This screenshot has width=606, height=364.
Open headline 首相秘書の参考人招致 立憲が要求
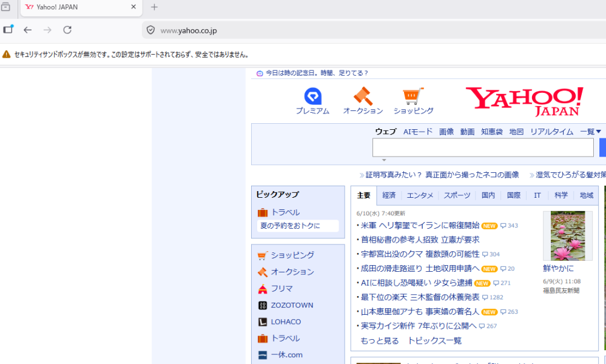[x=420, y=240]
